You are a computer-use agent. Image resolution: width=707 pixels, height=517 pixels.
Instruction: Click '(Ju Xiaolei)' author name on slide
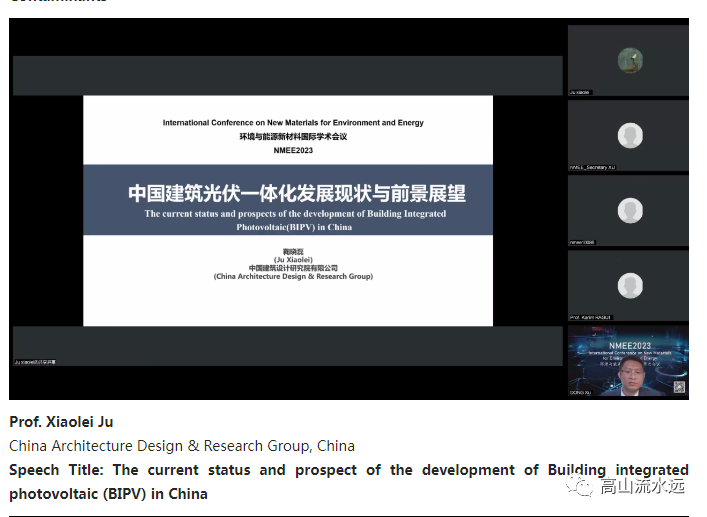(293, 260)
